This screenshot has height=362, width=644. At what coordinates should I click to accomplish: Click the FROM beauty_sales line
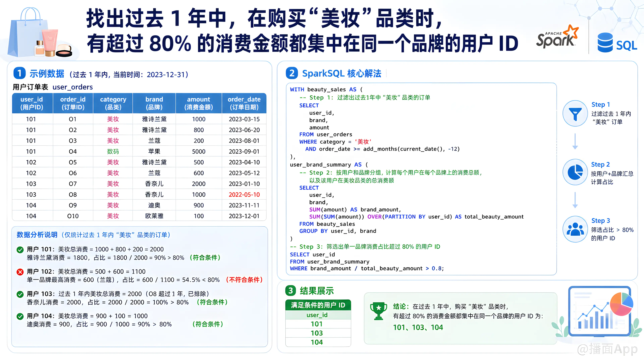pos(327,224)
